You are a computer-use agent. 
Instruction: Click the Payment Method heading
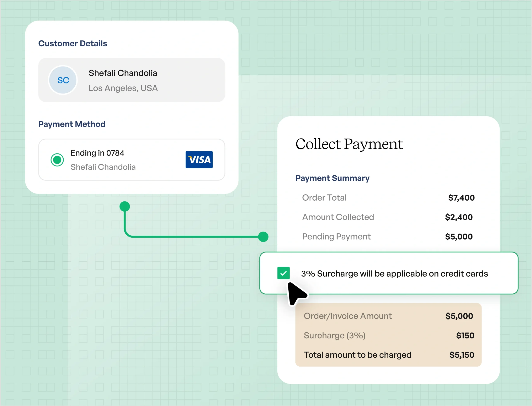[72, 124]
